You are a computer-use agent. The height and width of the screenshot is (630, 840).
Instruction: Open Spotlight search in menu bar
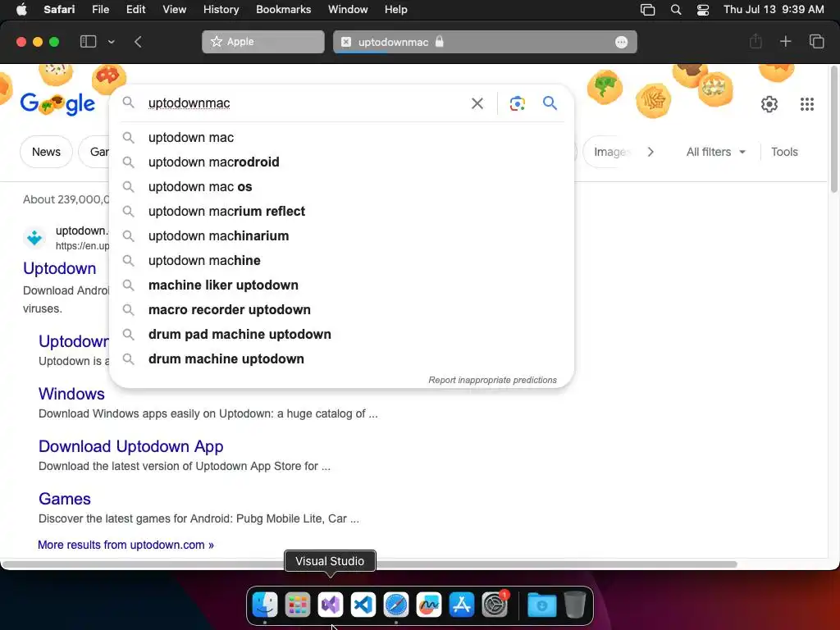676,10
